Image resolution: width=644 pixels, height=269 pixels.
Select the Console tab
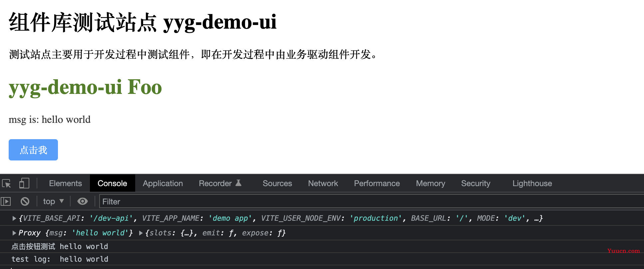tap(112, 183)
